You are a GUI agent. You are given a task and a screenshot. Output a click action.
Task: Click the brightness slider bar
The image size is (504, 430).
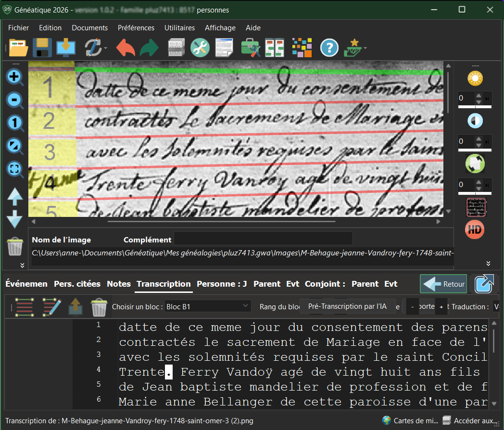pos(474,108)
